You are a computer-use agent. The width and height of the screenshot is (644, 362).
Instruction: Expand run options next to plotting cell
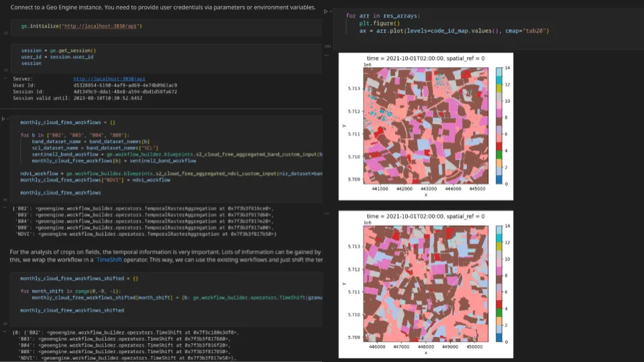331,11
